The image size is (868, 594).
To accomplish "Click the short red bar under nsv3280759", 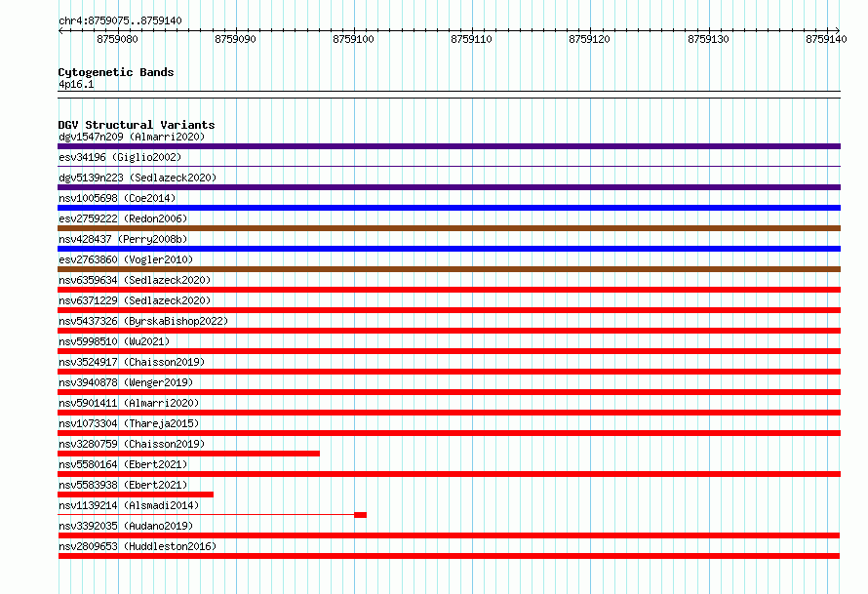I will click(x=189, y=454).
